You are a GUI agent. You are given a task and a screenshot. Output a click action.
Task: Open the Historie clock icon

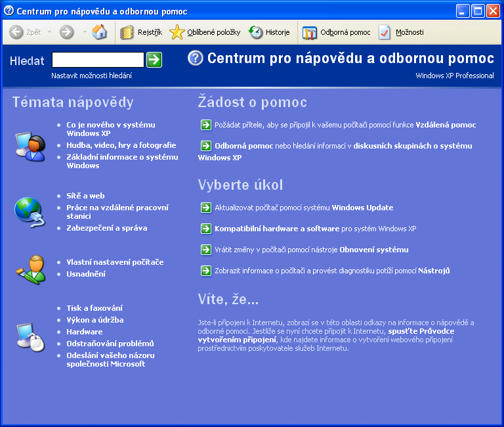[256, 32]
